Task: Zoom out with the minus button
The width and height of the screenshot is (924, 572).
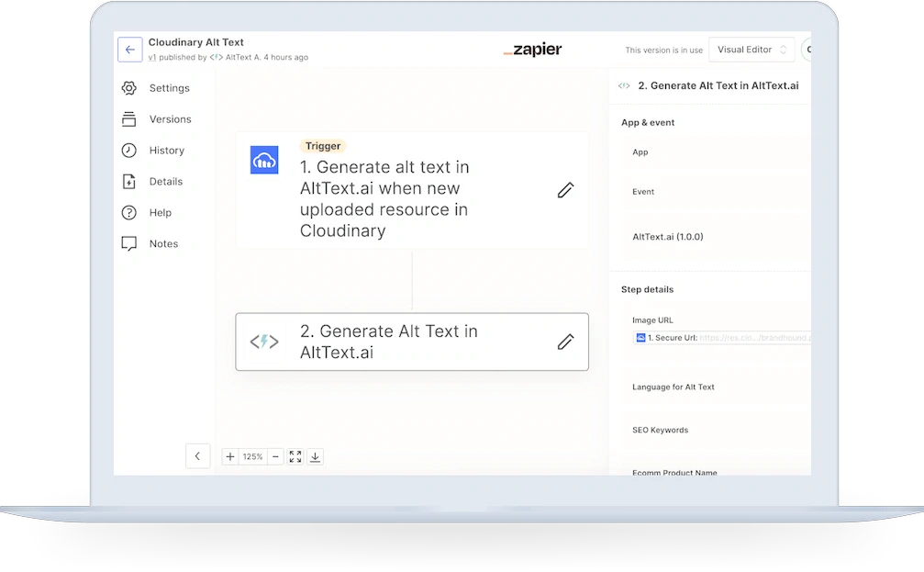Action: coord(275,456)
